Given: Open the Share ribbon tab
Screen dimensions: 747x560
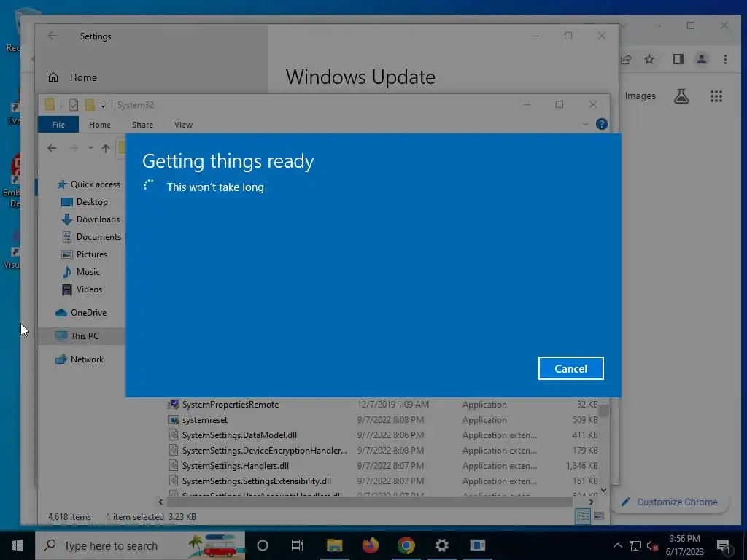Looking at the screenshot, I should pyautogui.click(x=142, y=124).
